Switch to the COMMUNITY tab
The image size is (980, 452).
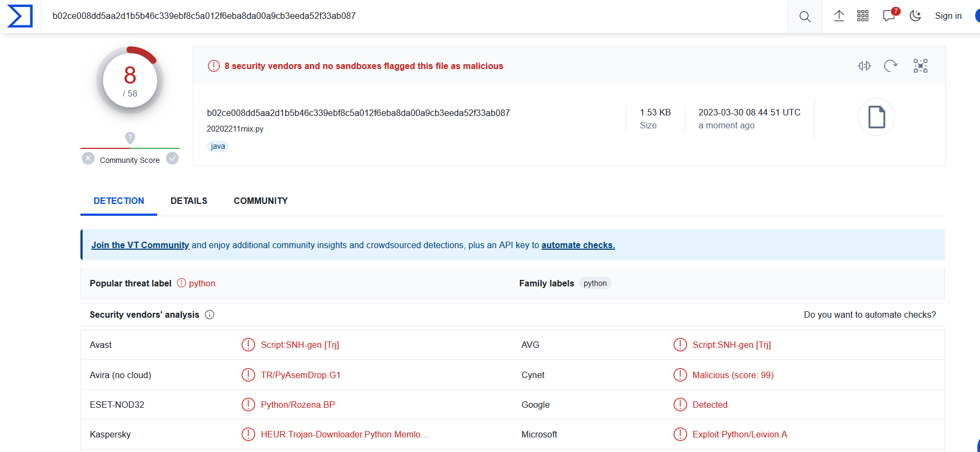point(260,201)
